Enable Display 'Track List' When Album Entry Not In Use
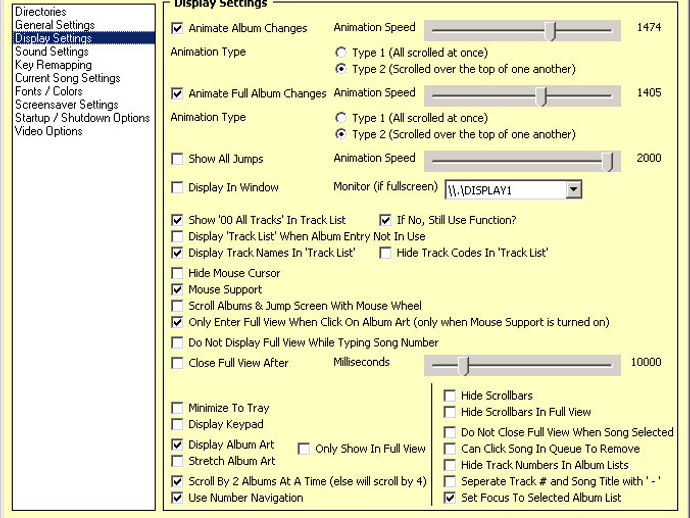Viewport: 690px width, 518px height. coord(177,236)
